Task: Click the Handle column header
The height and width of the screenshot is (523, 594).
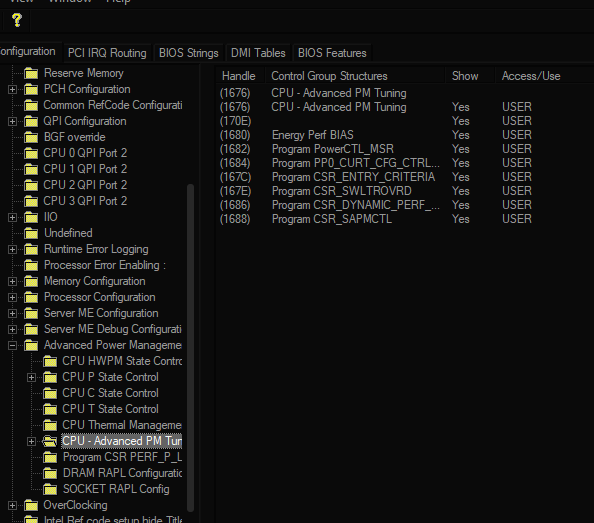Action: [240, 76]
